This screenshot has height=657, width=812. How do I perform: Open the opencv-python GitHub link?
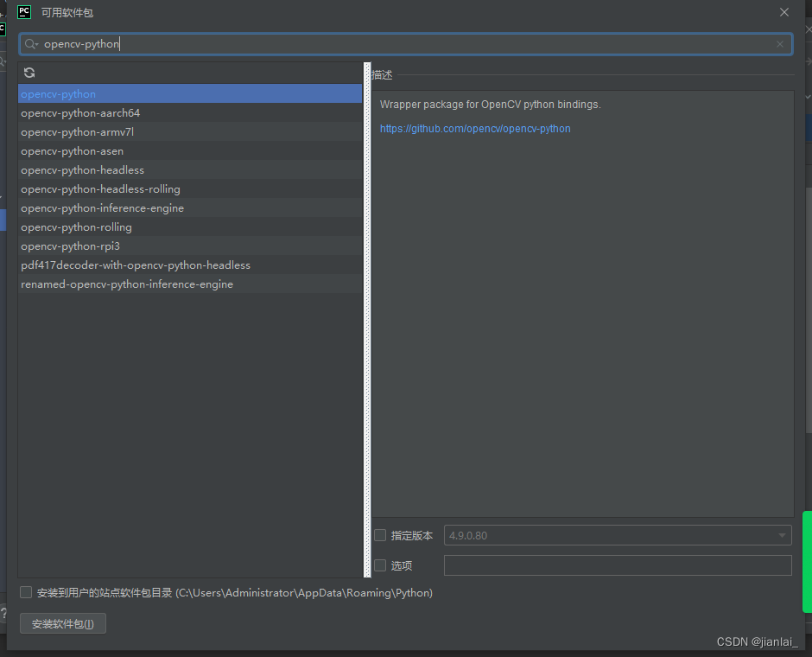[475, 128]
